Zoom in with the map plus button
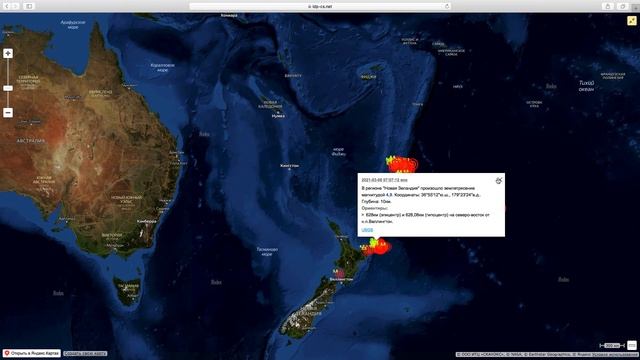This screenshot has height=360, width=640. [x=8, y=53]
